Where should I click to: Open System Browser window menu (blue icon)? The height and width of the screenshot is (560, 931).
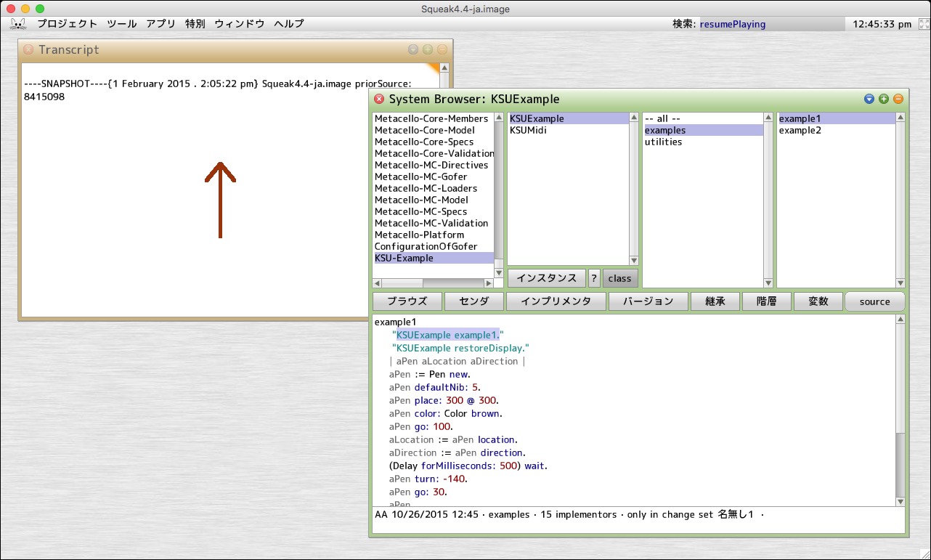pos(869,99)
